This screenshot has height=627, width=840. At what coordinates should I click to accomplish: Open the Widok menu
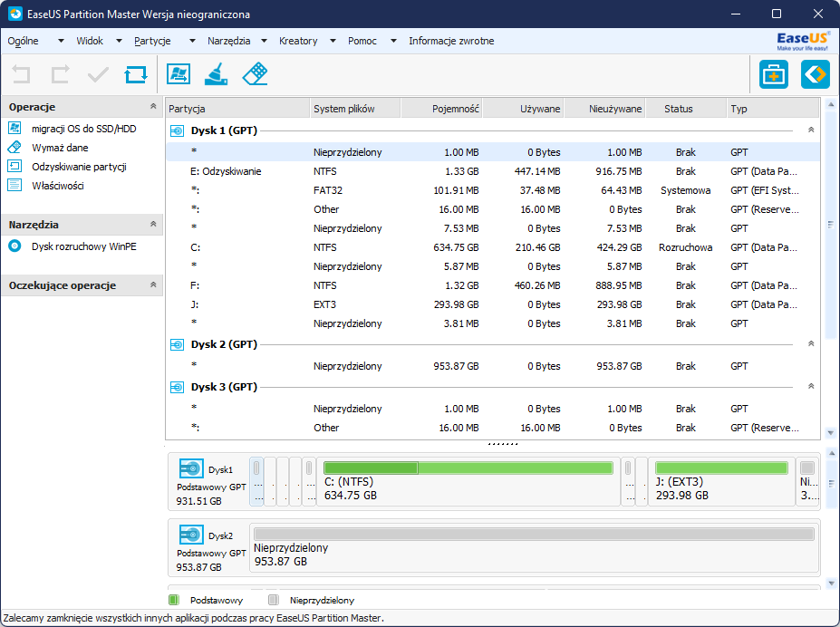[x=90, y=41]
